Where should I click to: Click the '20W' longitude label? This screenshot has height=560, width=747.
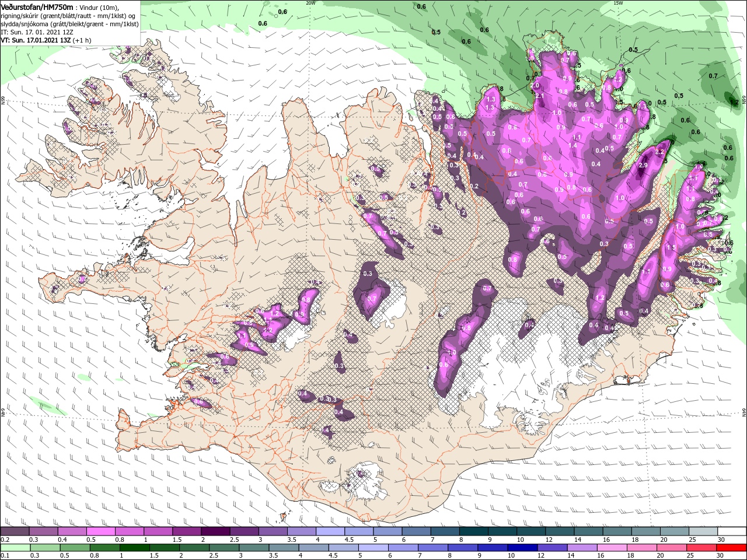coord(310,2)
